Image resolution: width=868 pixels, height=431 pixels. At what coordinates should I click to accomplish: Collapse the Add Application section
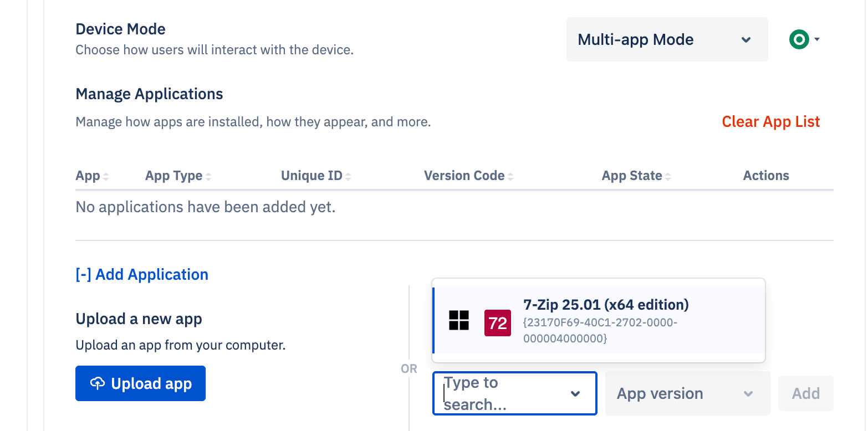83,274
